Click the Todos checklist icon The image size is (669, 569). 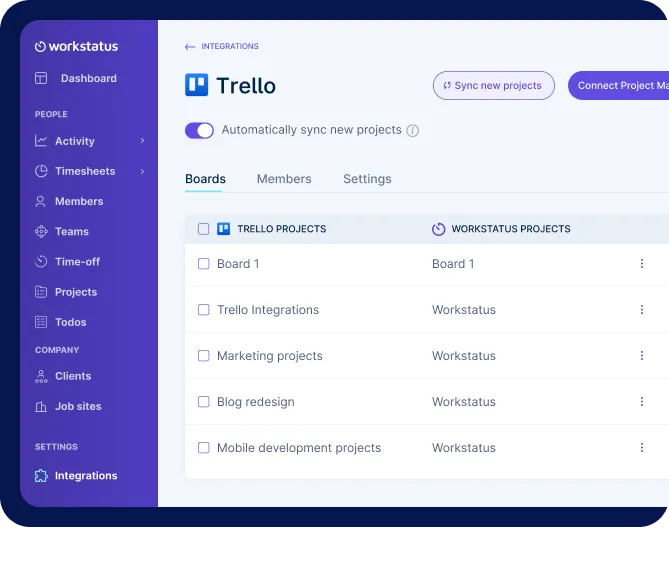(x=41, y=322)
